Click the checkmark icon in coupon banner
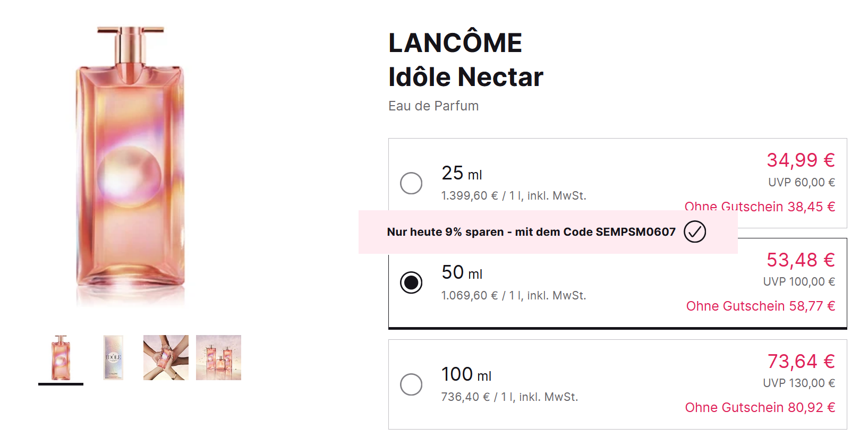The image size is (868, 437). click(695, 232)
